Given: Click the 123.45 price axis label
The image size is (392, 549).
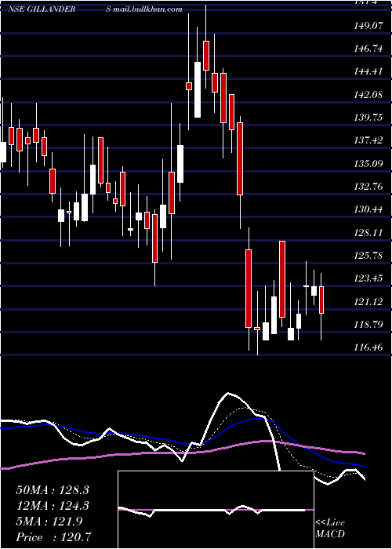Looking at the screenshot, I should click(368, 278).
